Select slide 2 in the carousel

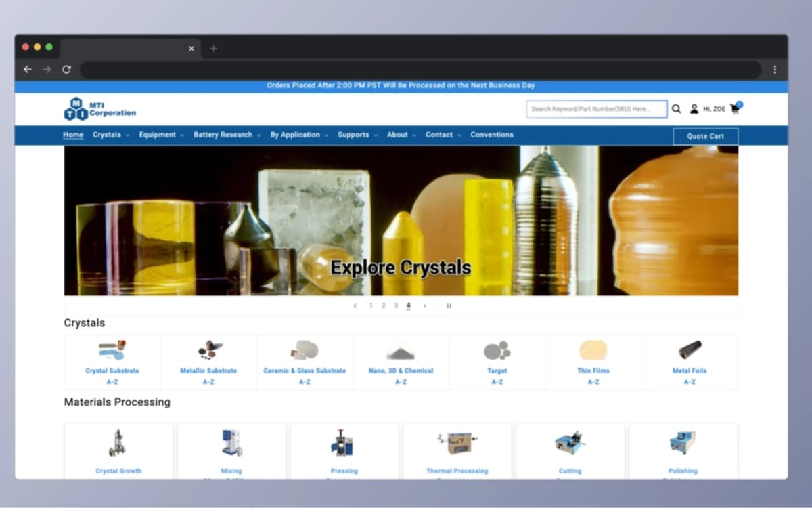(x=383, y=306)
